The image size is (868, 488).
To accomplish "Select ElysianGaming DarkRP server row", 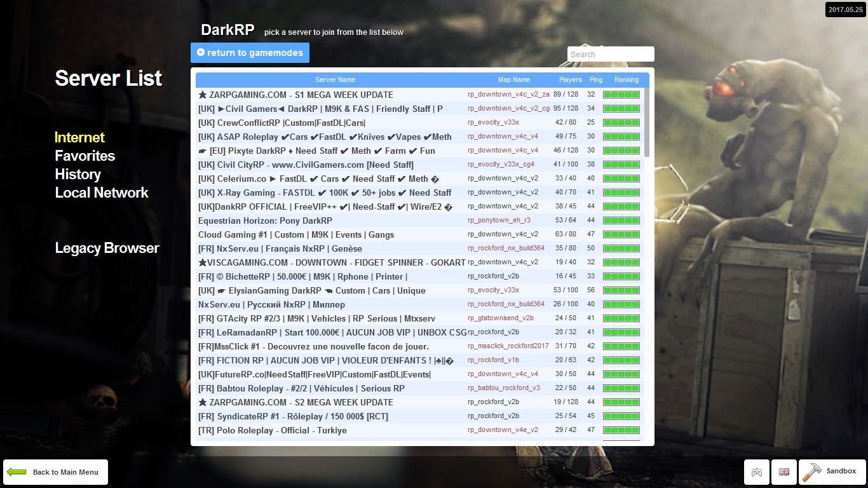I will click(x=419, y=290).
